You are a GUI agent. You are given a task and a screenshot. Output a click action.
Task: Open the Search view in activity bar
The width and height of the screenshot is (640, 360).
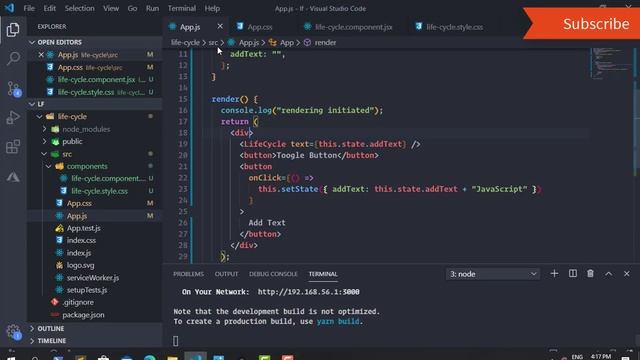pos(13,59)
